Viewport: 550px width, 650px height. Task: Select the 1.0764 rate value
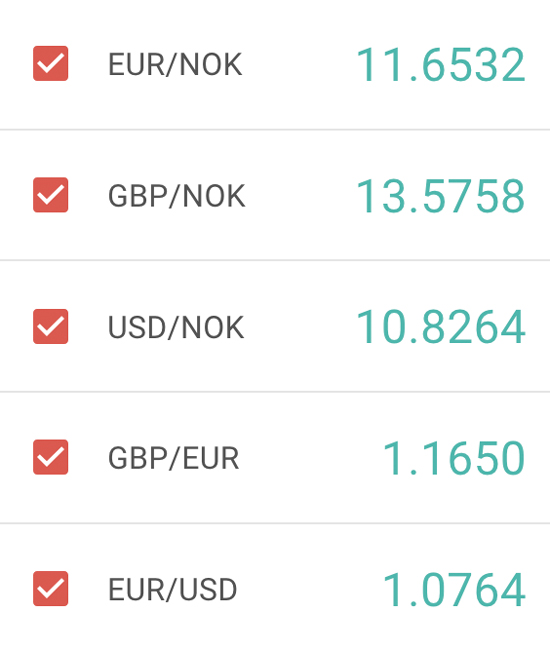(x=454, y=589)
